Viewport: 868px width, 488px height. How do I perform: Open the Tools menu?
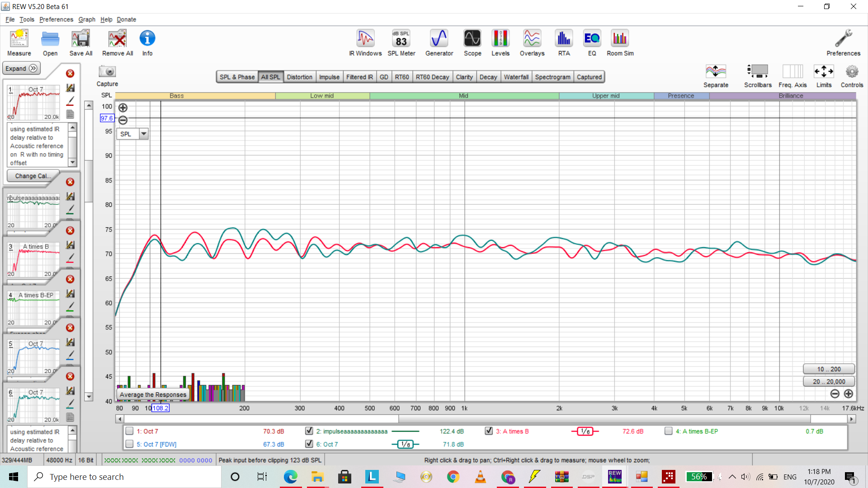[x=27, y=19]
